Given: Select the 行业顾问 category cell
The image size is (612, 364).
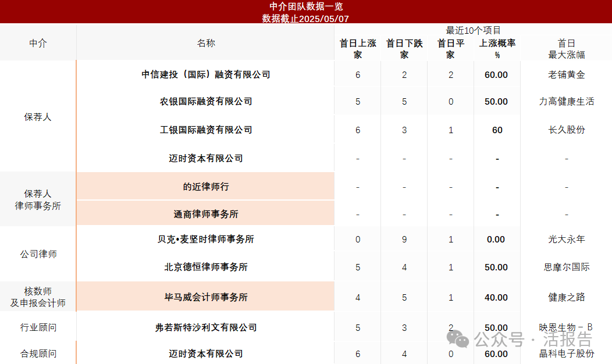Looking at the screenshot, I should pos(38,327).
